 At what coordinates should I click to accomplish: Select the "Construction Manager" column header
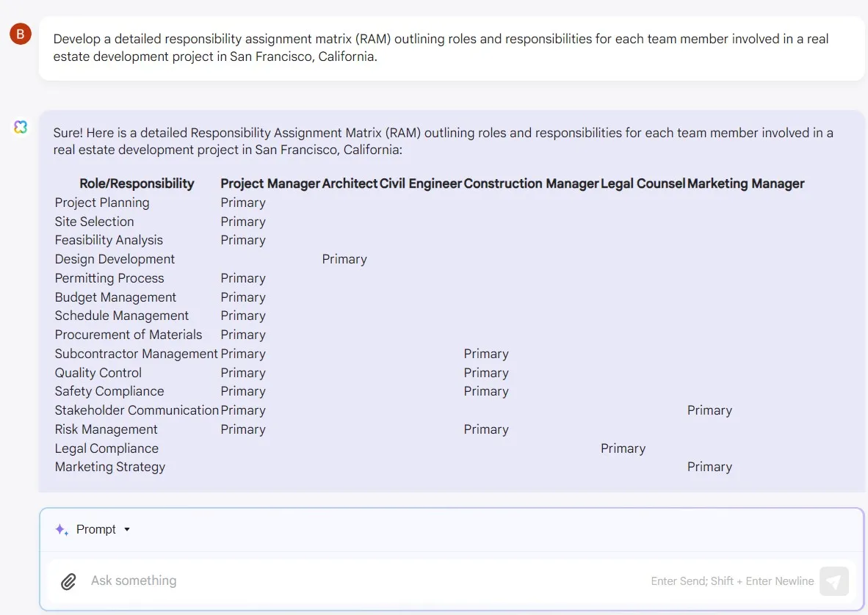(x=531, y=183)
